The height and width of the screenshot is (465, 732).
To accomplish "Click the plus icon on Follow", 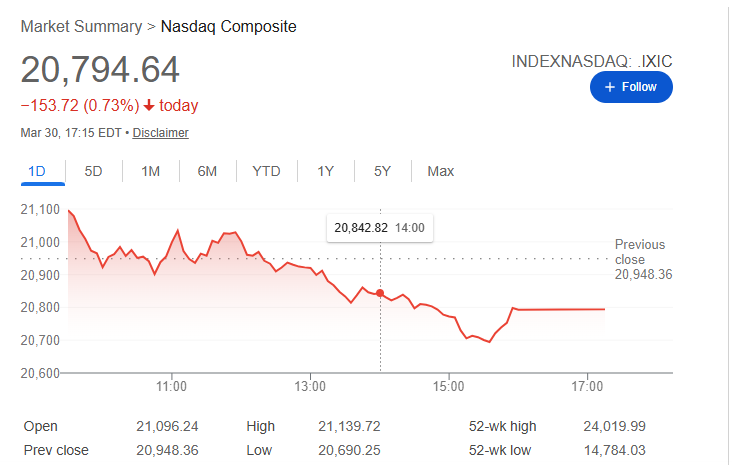I will pos(610,87).
